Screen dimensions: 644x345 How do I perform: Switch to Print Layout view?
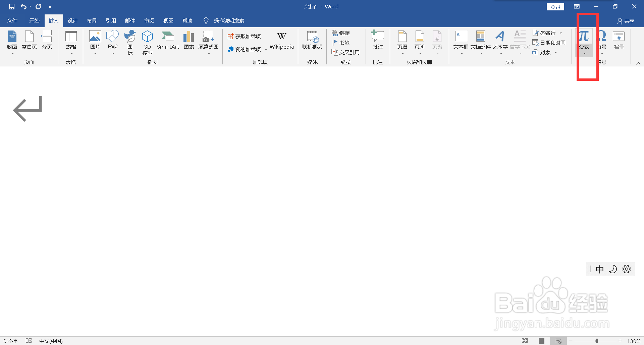(542, 341)
